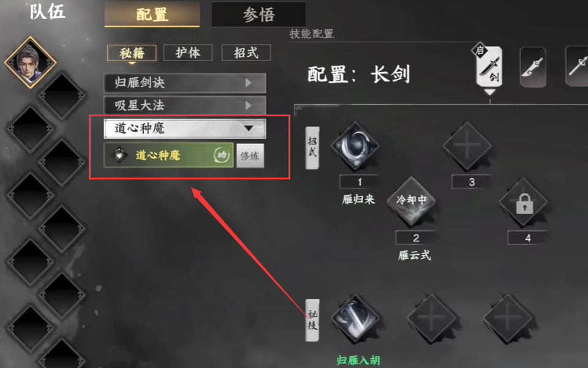Switch to the 护体 sub-tab
Image resolution: width=588 pixels, height=368 pixels.
point(188,53)
